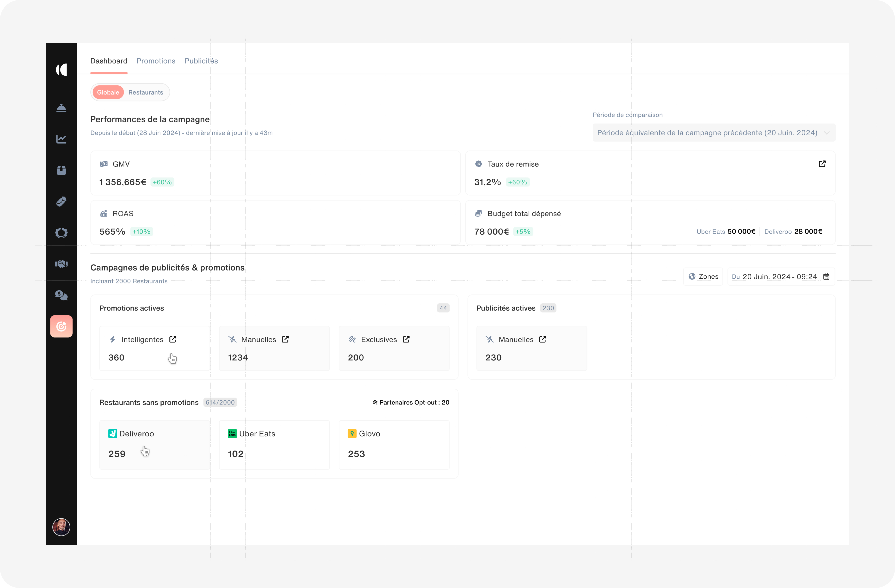Click the user profile avatar
This screenshot has width=895, height=588.
[61, 527]
